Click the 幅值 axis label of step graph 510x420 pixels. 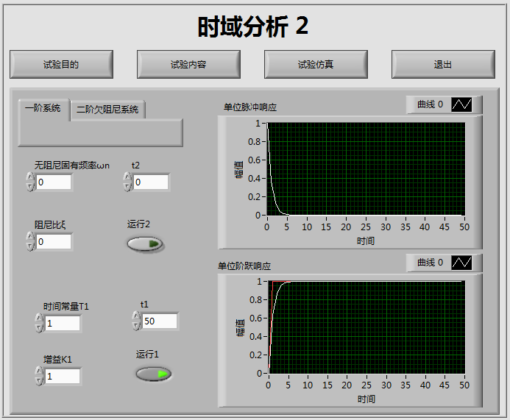(x=240, y=327)
